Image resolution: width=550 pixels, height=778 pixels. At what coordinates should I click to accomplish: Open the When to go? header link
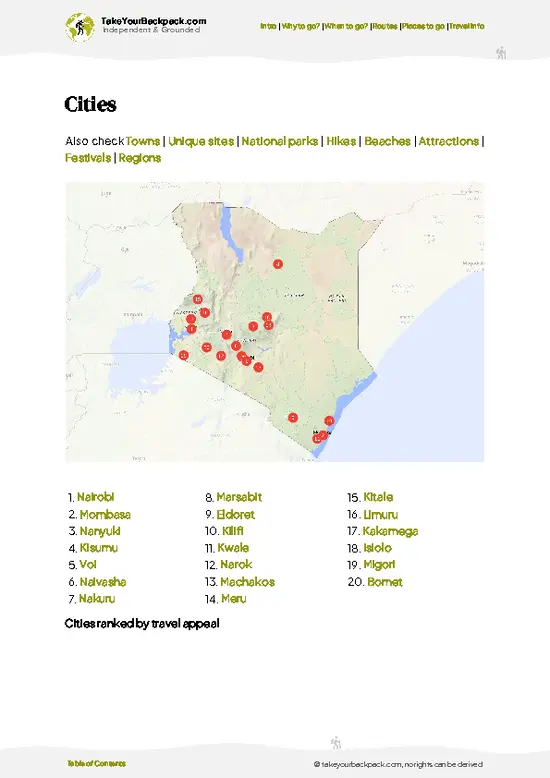click(x=346, y=26)
